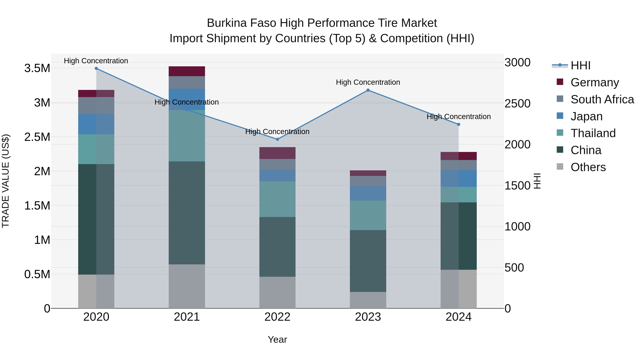Screen dimensions: 644x362
Task: Toggle the HHI legend entry
Action: click(571, 65)
